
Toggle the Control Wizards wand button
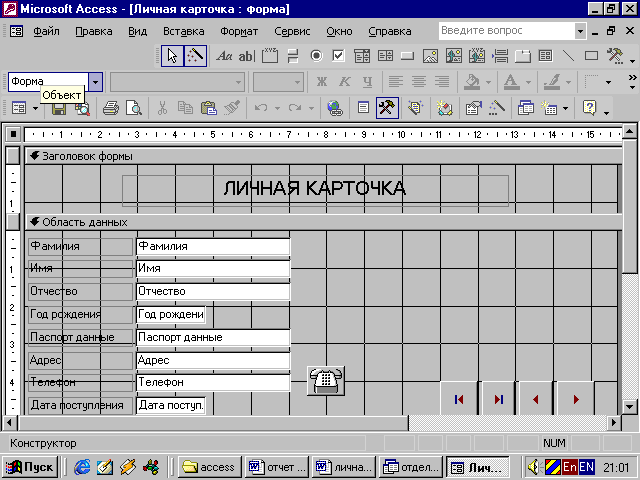pyautogui.click(x=195, y=56)
